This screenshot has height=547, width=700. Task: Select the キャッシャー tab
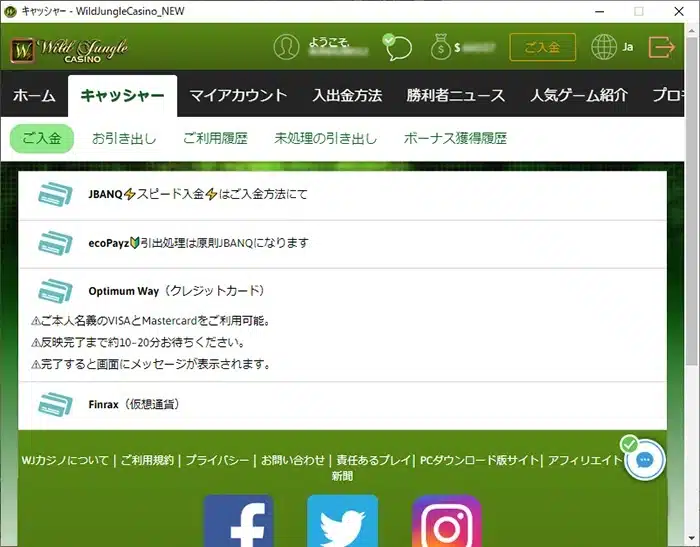[x=122, y=96]
